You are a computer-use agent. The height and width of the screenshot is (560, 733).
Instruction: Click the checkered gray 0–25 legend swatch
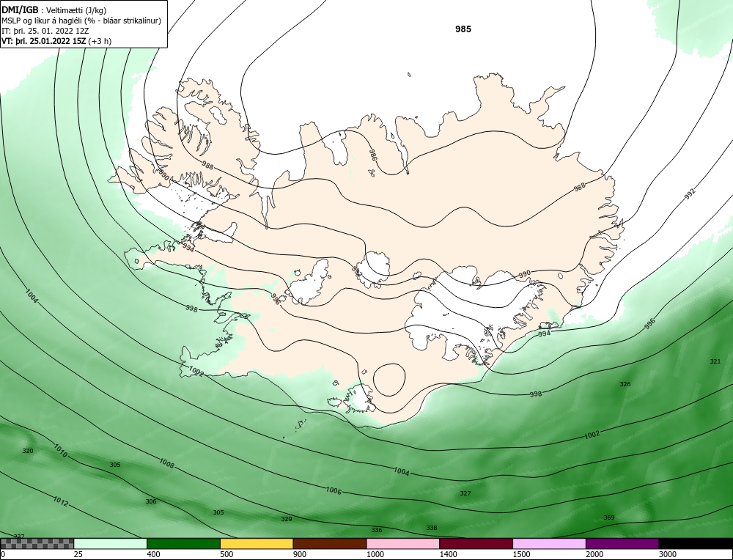pos(37,544)
